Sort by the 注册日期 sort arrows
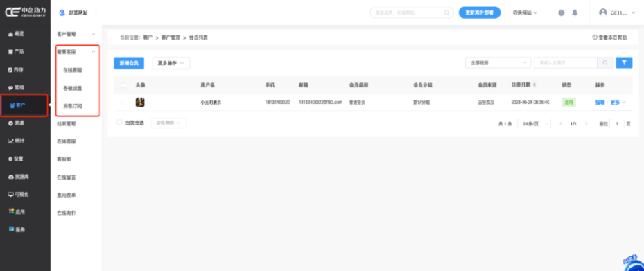The image size is (644, 271). 534,85
